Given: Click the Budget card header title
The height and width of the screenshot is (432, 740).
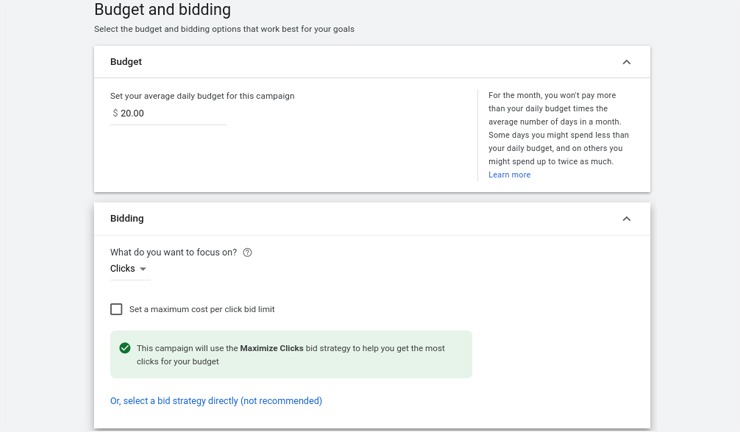Looking at the screenshot, I should click(x=126, y=62).
